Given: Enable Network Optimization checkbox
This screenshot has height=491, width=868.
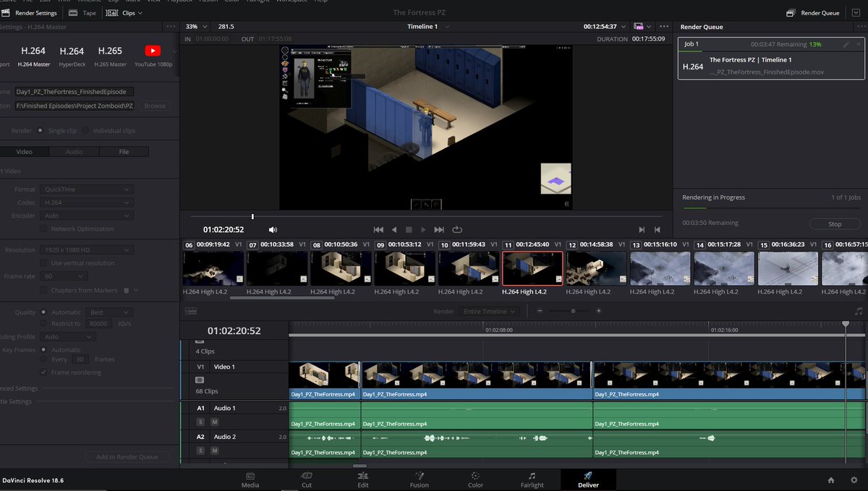Looking at the screenshot, I should [x=44, y=229].
